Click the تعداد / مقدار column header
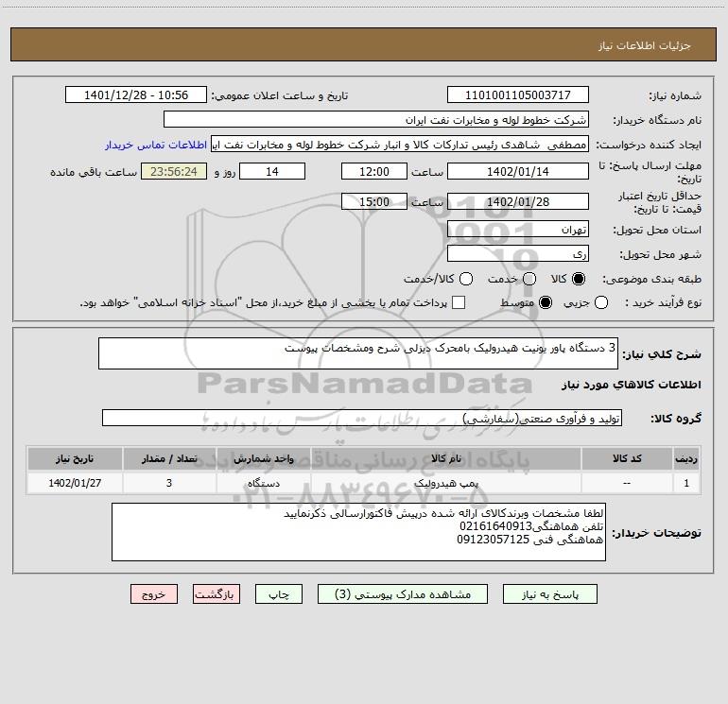The width and height of the screenshot is (728, 704). click(169, 458)
